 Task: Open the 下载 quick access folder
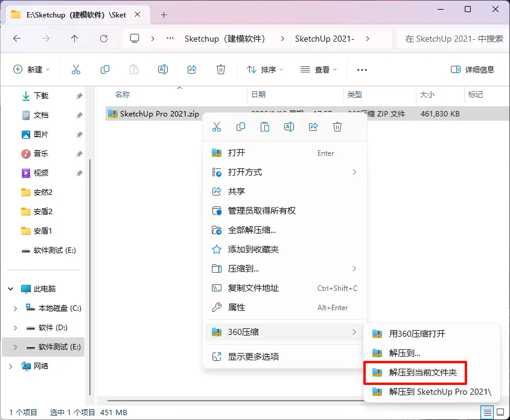(x=41, y=95)
